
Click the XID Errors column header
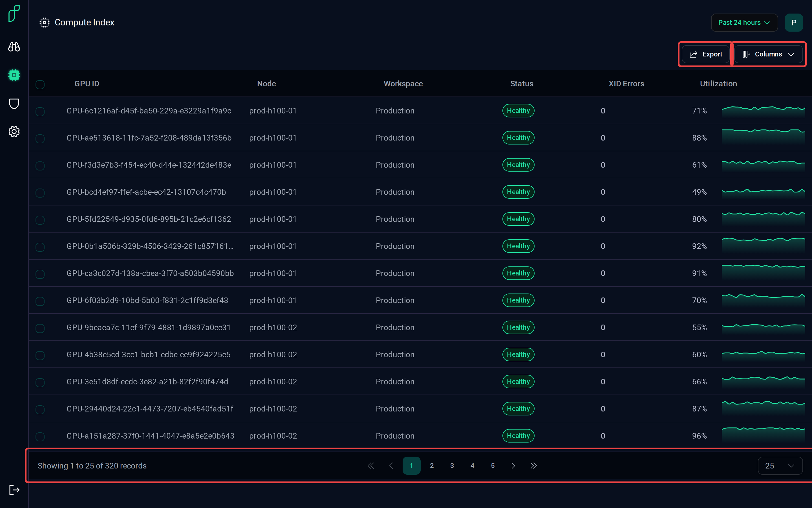(x=626, y=84)
